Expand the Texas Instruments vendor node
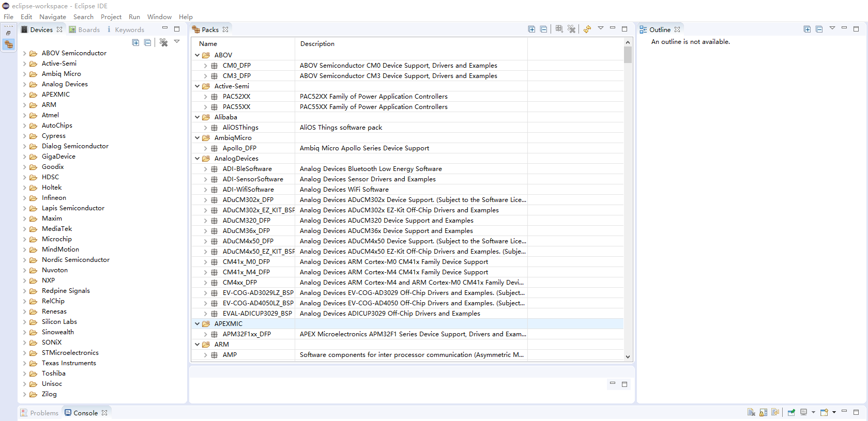The height and width of the screenshot is (421, 868). (x=24, y=363)
